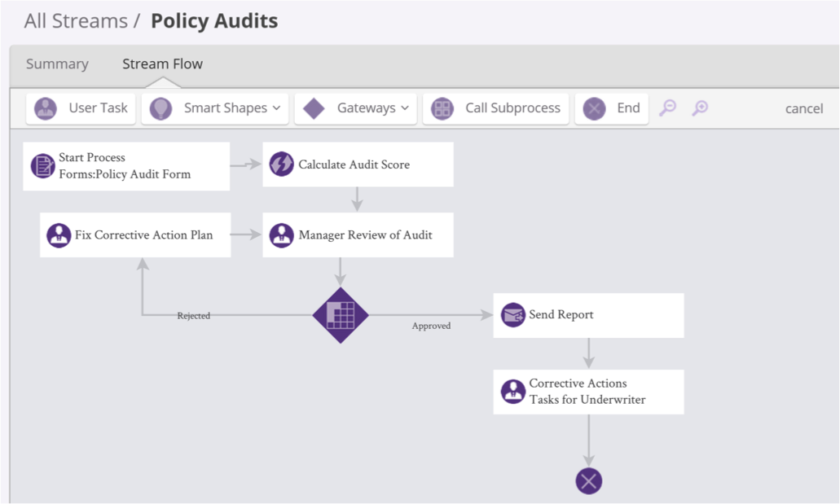Expand the Smart Shapes dropdown
Image resolution: width=840 pixels, height=504 pixels.
215,108
